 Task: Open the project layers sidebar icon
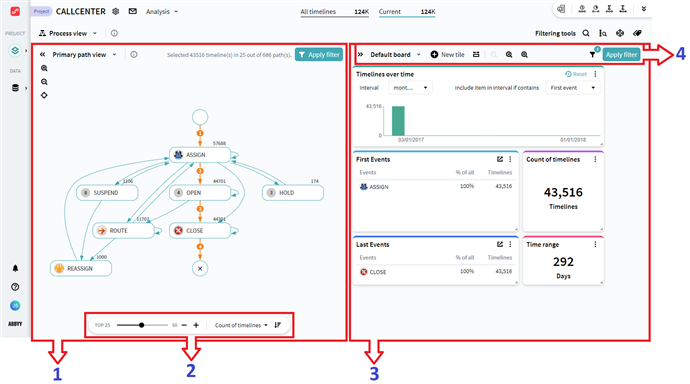tap(15, 51)
